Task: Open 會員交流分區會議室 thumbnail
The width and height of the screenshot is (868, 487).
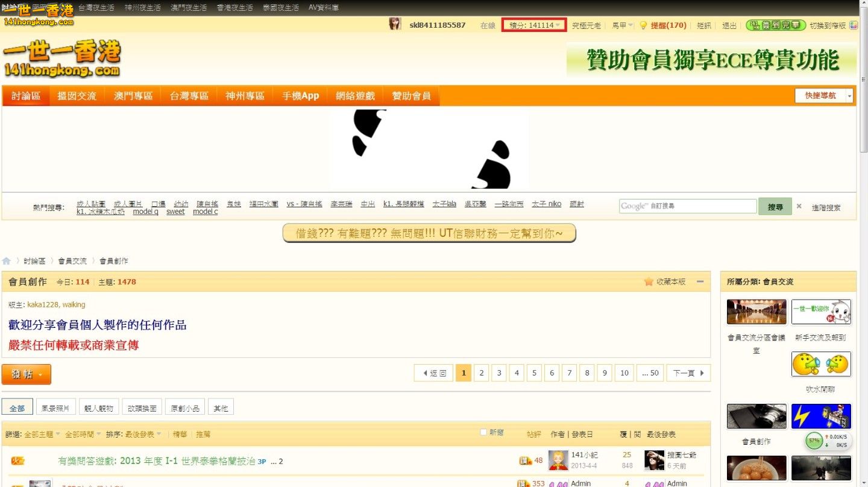Action: point(756,312)
